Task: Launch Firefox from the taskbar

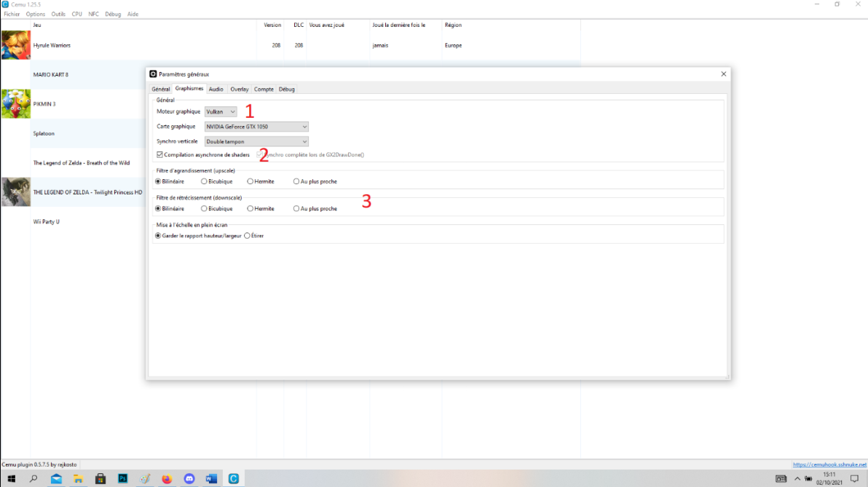Action: [167, 479]
